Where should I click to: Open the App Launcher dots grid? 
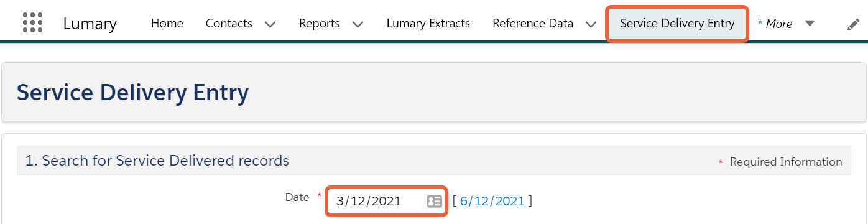32,22
